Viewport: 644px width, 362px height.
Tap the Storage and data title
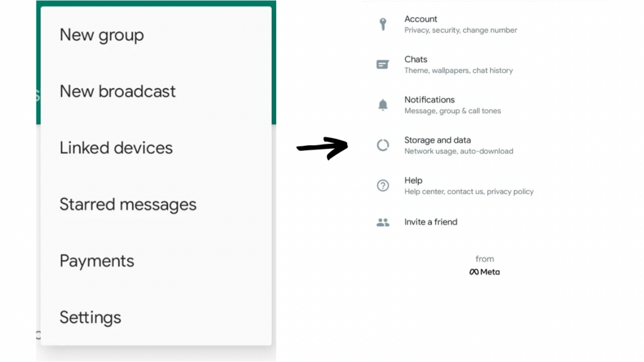tap(438, 140)
